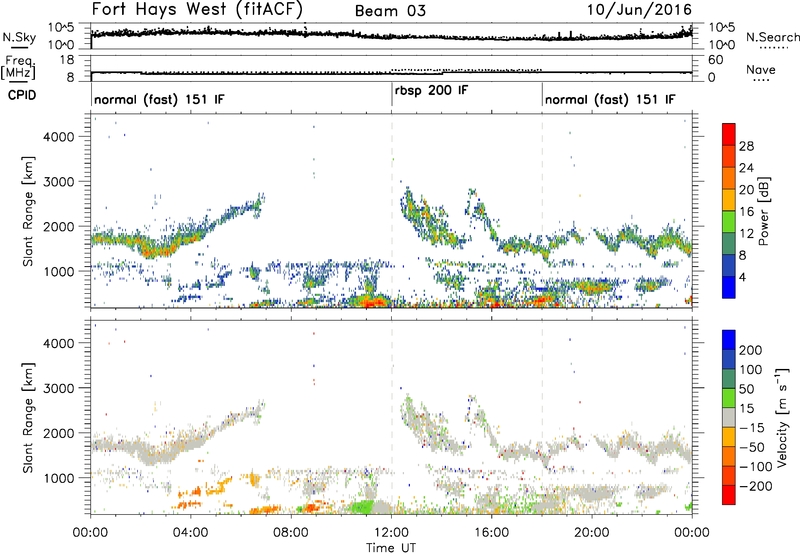Click the 'normal (fast) 151 IF' label after 18:00
Viewport: 800px width, 554px height.
(610, 99)
